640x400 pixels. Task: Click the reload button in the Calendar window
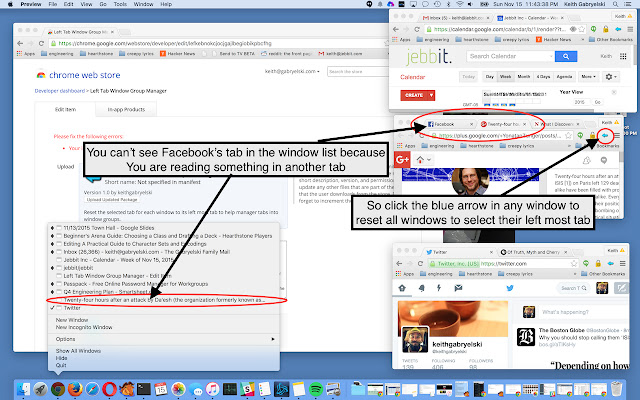point(417,29)
